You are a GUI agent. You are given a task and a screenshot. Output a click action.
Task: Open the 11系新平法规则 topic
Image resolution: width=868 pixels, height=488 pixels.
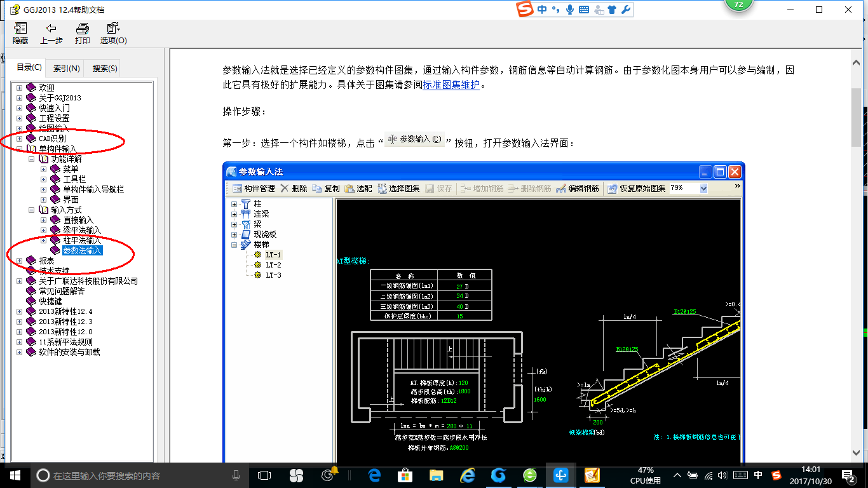point(65,342)
